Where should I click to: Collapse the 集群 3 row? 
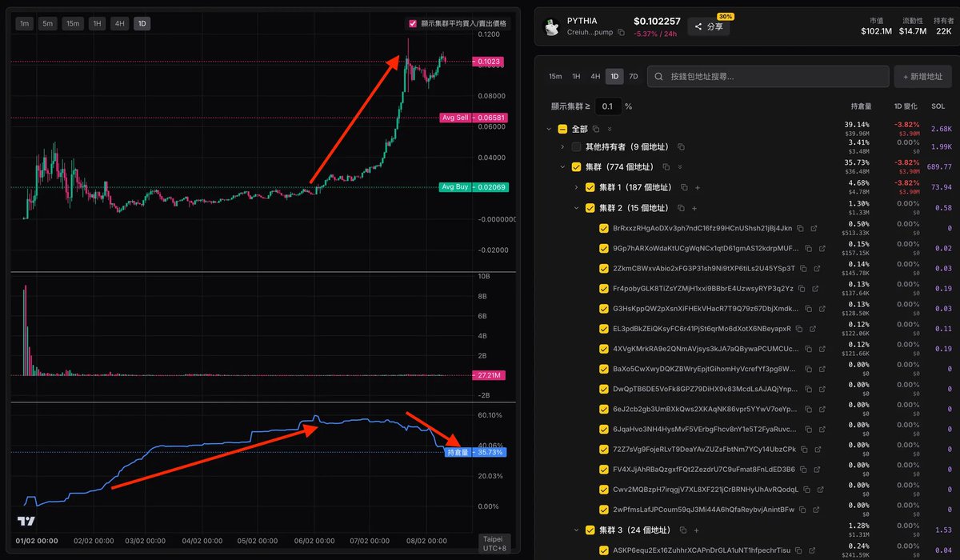[576, 530]
